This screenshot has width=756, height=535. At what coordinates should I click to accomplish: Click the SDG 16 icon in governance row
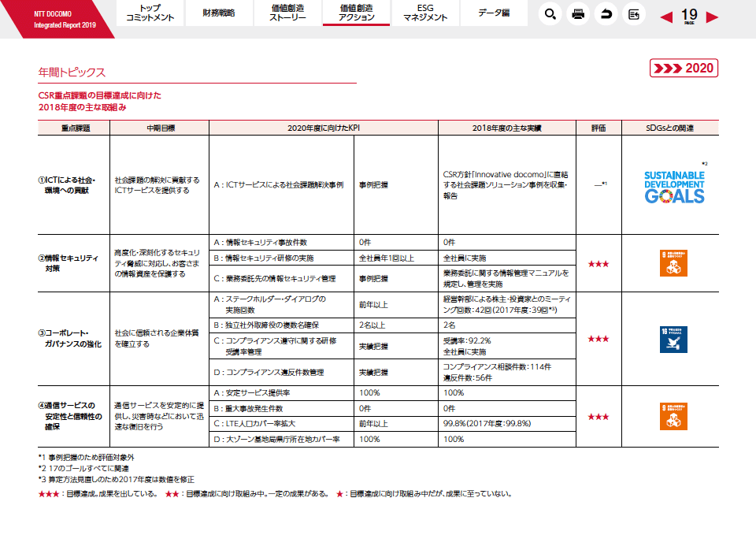point(673,339)
